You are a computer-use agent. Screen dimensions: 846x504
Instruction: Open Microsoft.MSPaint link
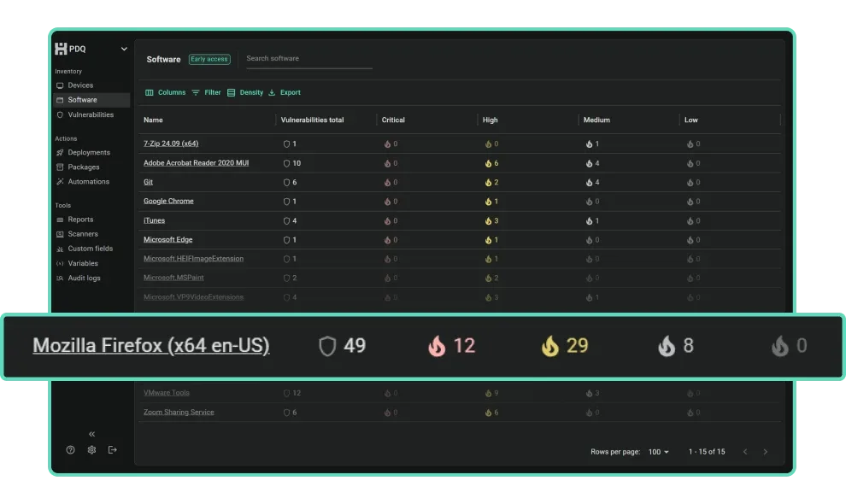[173, 278]
